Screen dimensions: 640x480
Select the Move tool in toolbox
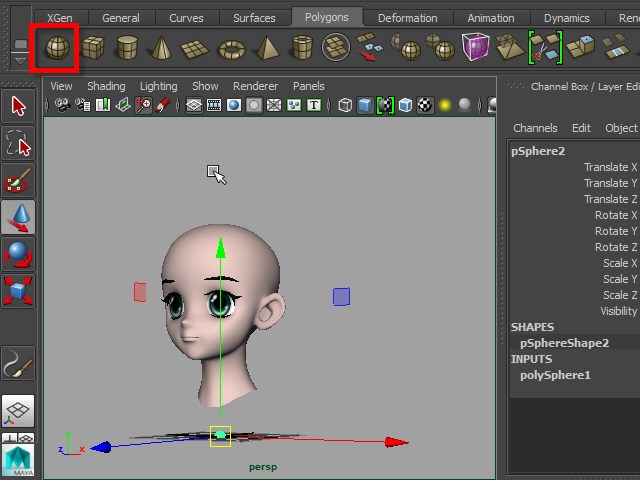tap(18, 217)
